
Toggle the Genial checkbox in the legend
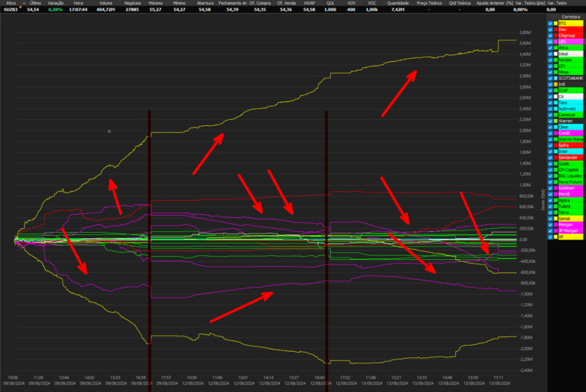551,218
